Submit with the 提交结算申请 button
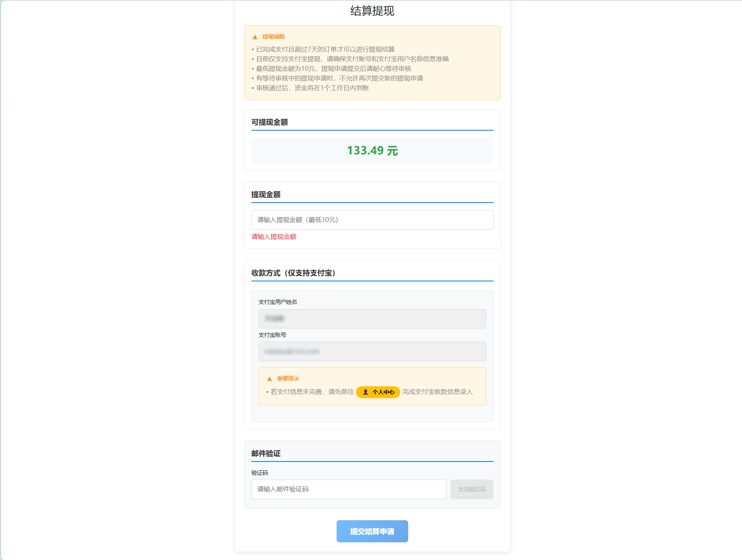742x560 pixels. [x=372, y=531]
